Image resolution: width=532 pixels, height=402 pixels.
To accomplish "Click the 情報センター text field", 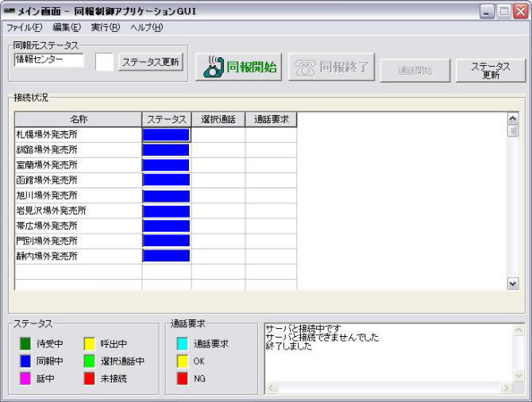I will (48, 60).
